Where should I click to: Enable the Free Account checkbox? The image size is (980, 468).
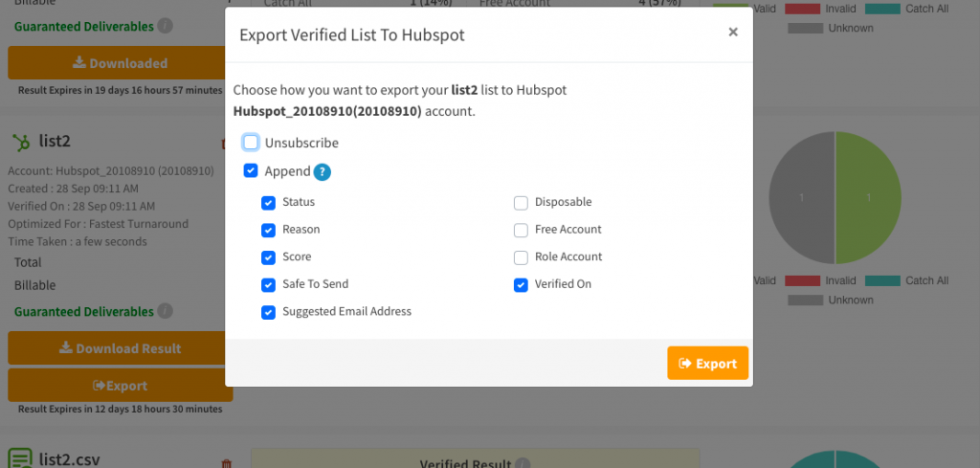[521, 230]
